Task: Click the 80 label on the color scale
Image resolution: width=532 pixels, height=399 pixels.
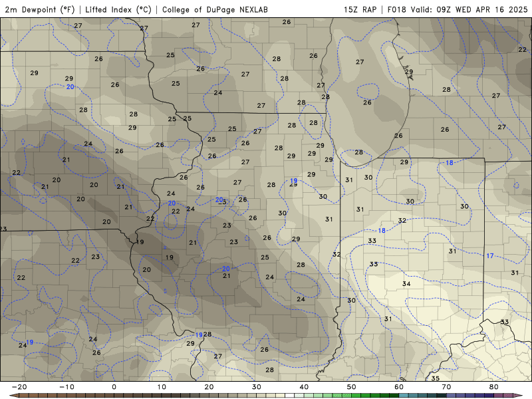Action: pyautogui.click(x=494, y=387)
